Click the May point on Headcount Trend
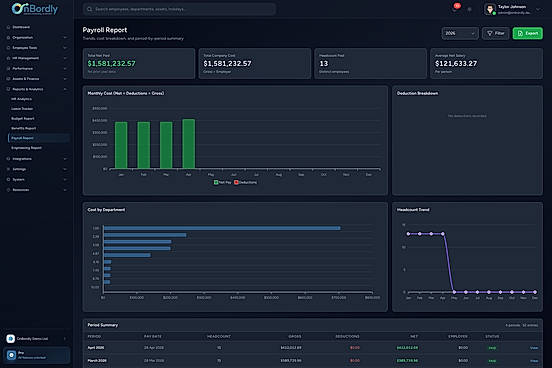Screen dimensions: 552x368 454,292
